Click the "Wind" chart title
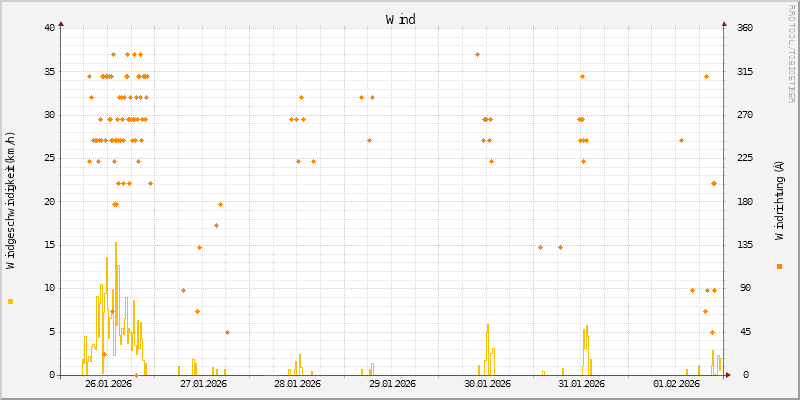 pyautogui.click(x=400, y=19)
